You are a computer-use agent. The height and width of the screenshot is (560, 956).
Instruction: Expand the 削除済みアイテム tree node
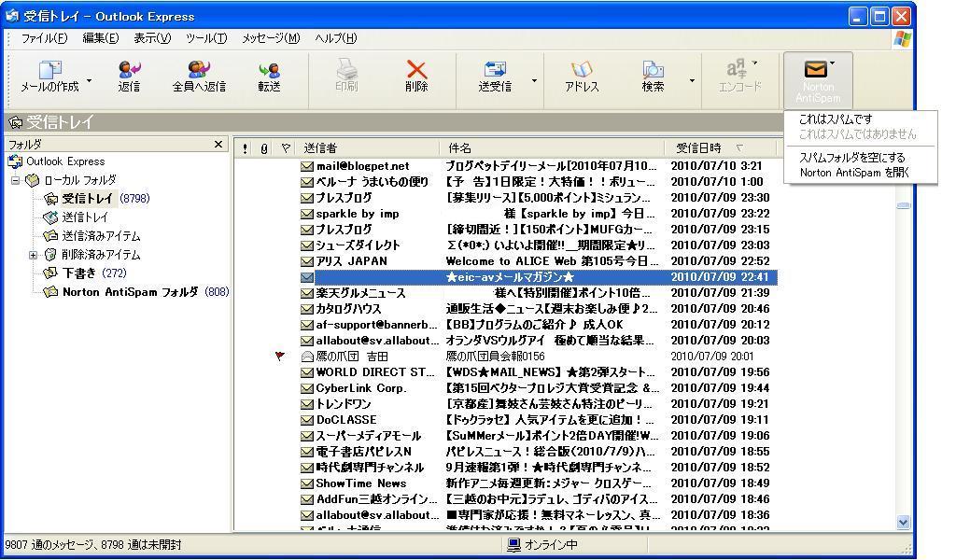(x=33, y=256)
